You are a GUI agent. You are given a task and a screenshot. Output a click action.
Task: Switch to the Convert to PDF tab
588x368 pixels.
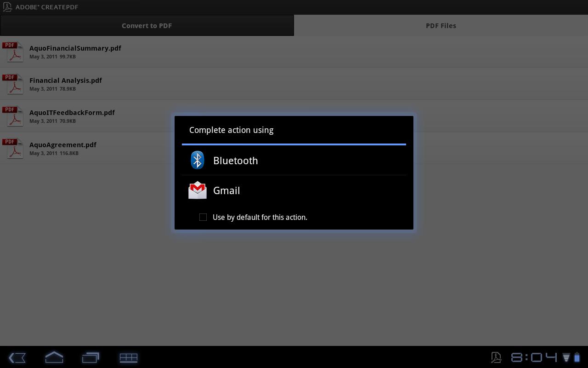click(147, 25)
